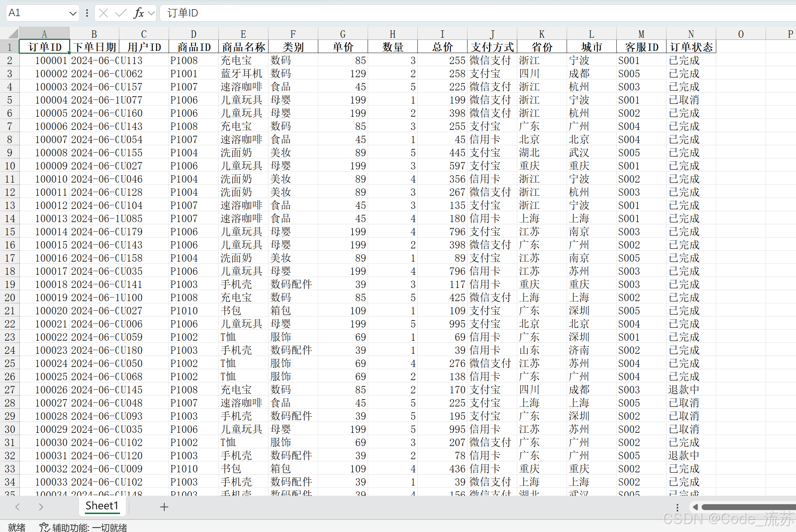Click product ID P1010 in row 21
The height and width of the screenshot is (532, 796).
point(194,311)
